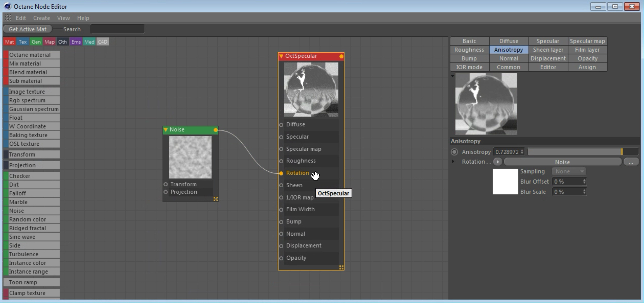
Task: Switch to the IOR mode tab
Action: pyautogui.click(x=469, y=67)
